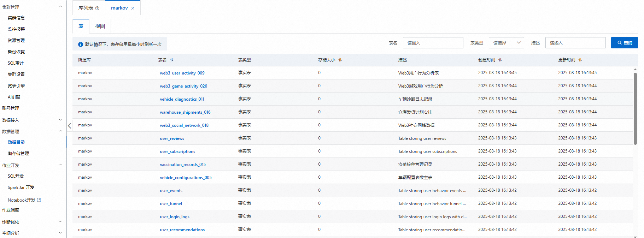The height and width of the screenshot is (238, 644).
Task: Click the help icon next to 库列表
Action: [x=97, y=8]
